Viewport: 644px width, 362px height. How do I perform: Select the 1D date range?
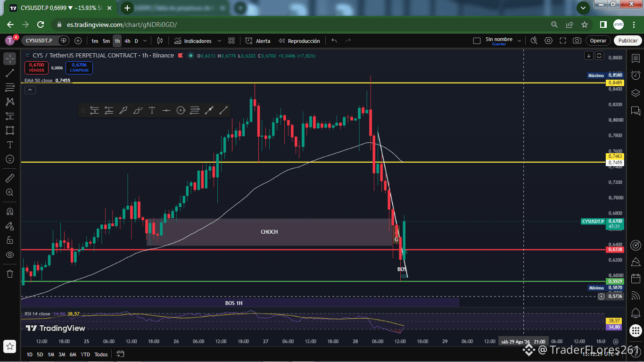(29, 354)
